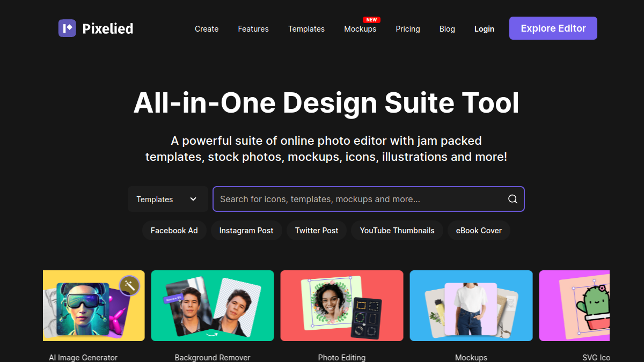Open the Blog link

click(x=447, y=29)
